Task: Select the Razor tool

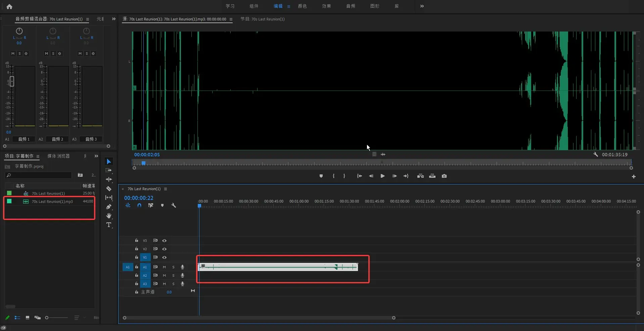Action: pos(109,188)
